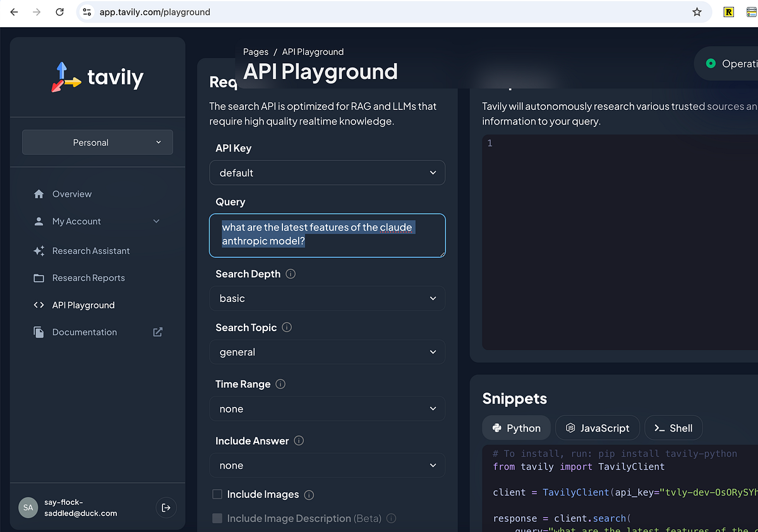This screenshot has width=758, height=532.
Task: Open Research Assistant via the sparkles icon
Action: point(38,251)
